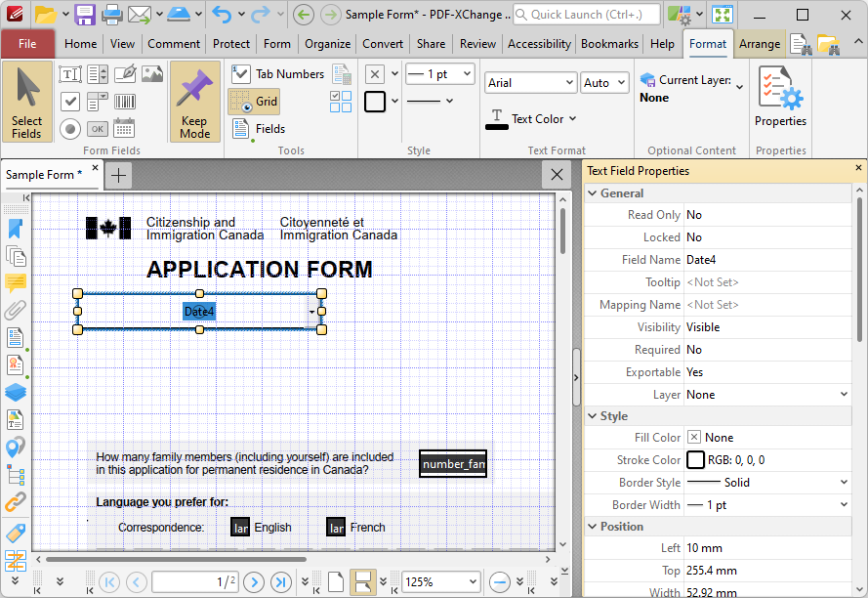This screenshot has height=598, width=868.
Task: Toggle the Grid display
Action: [254, 102]
